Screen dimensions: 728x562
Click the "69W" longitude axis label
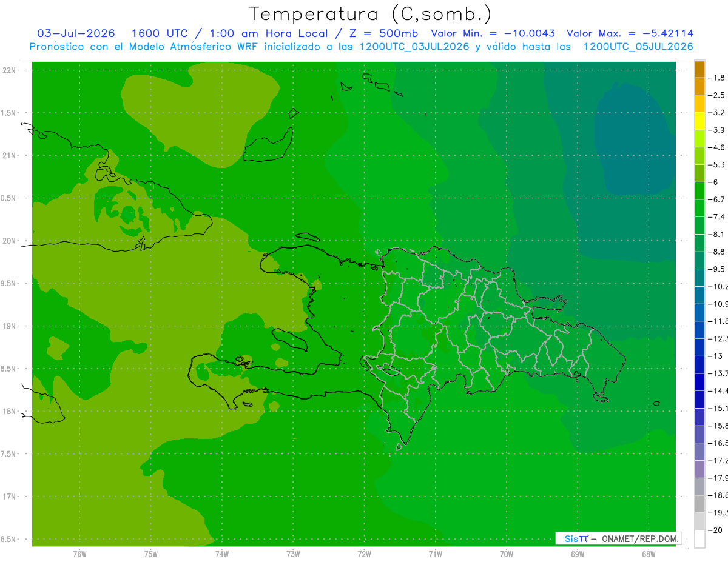(578, 554)
